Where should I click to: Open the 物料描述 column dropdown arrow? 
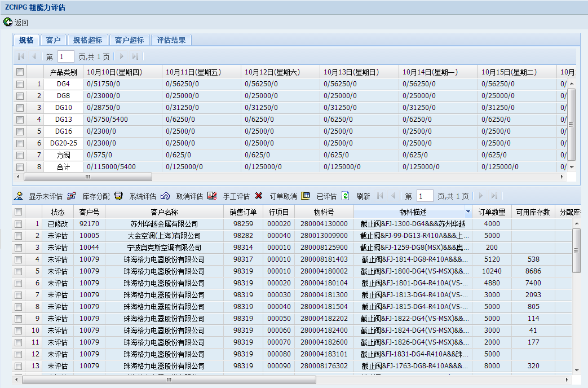(468, 212)
